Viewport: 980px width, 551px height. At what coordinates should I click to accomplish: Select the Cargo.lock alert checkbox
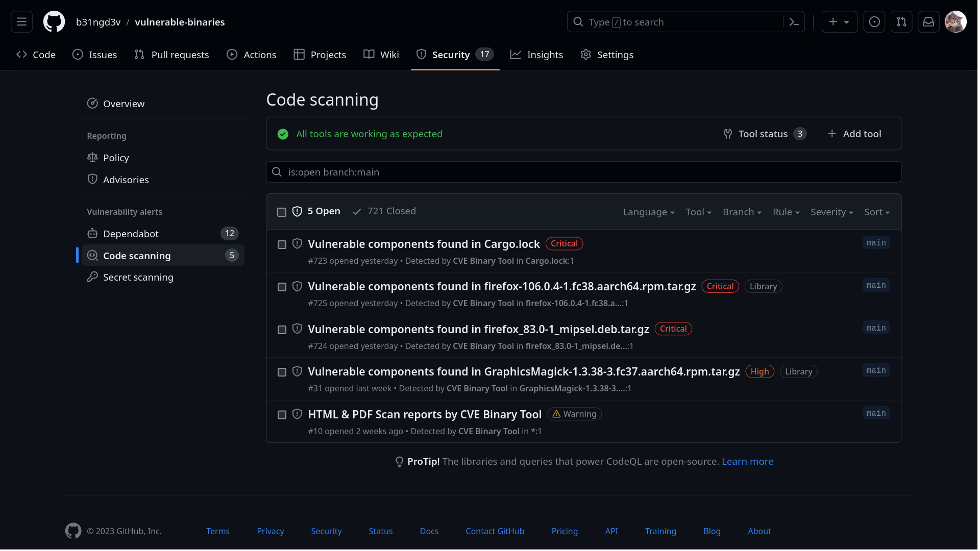tap(282, 245)
